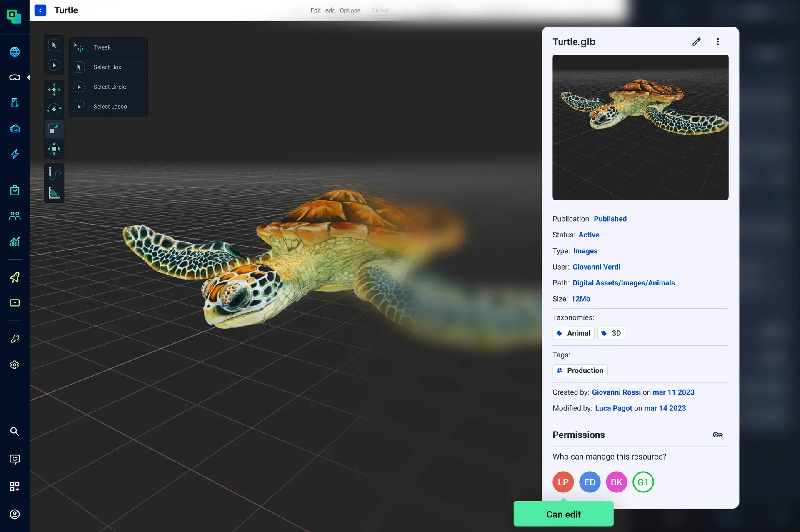Viewport: 800px width, 532px height.
Task: Select the LP user avatar
Action: pos(563,482)
